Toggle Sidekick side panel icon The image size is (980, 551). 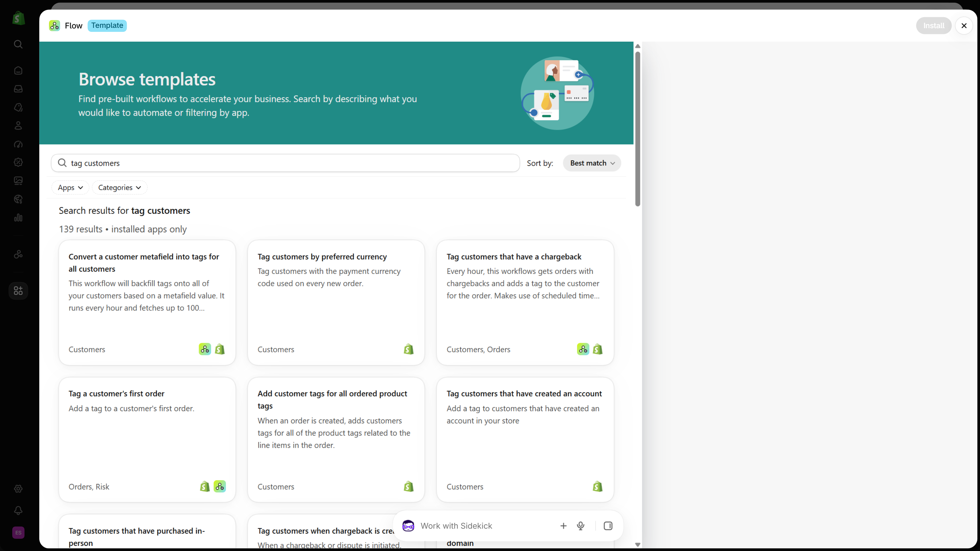pyautogui.click(x=608, y=526)
